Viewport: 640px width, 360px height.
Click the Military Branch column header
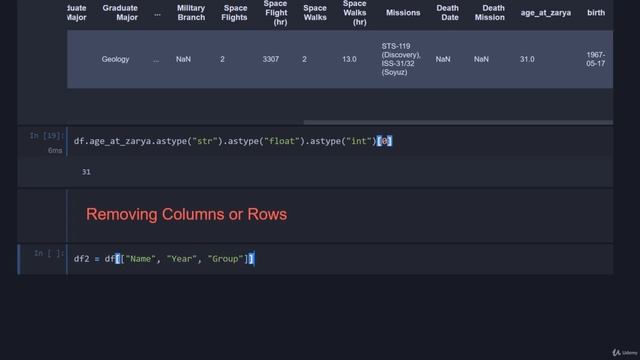[191, 13]
